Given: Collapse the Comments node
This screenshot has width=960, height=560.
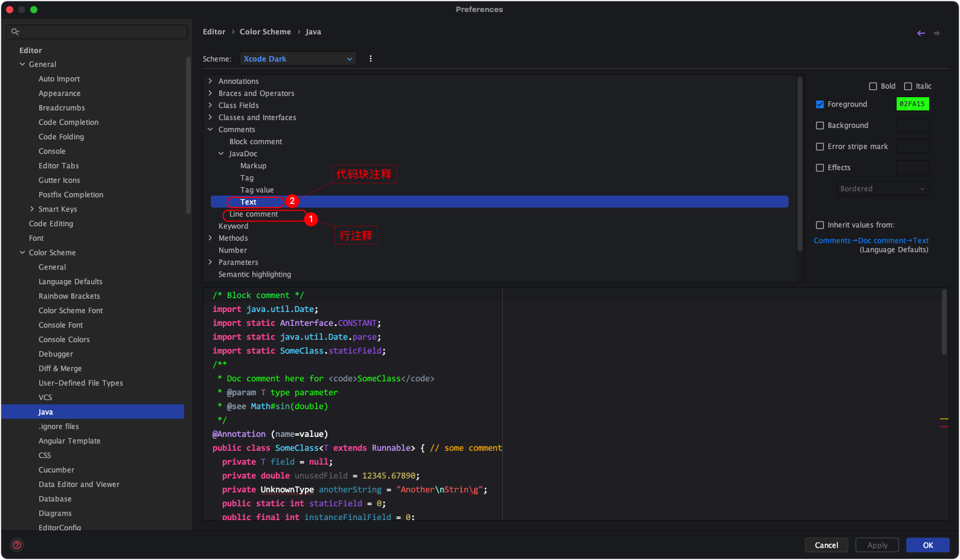Looking at the screenshot, I should click(210, 129).
